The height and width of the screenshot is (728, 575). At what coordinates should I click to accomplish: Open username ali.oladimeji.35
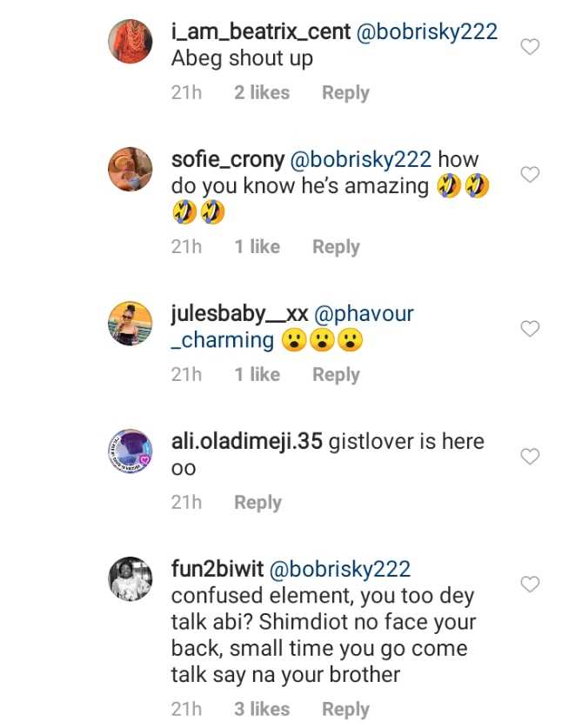point(246,442)
